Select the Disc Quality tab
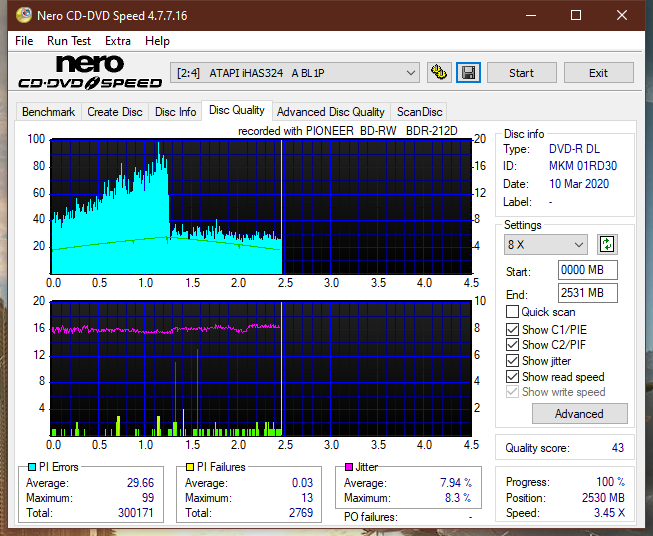This screenshot has height=536, width=653. point(237,110)
